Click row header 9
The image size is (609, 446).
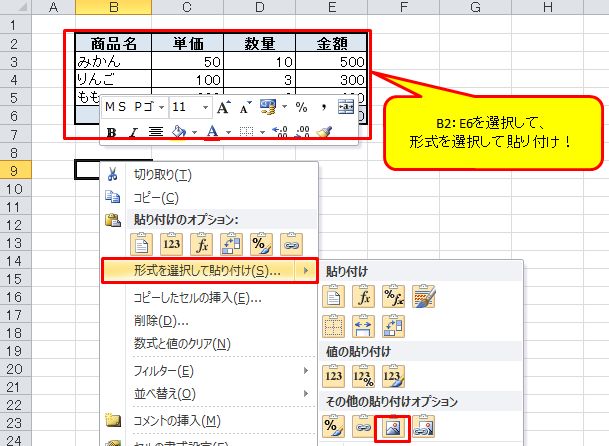(15, 171)
